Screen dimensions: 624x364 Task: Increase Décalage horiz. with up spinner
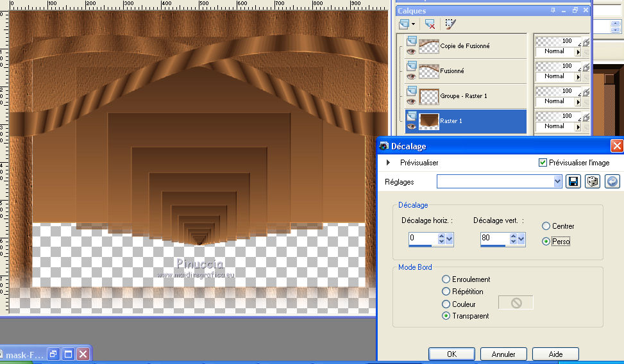click(x=441, y=236)
